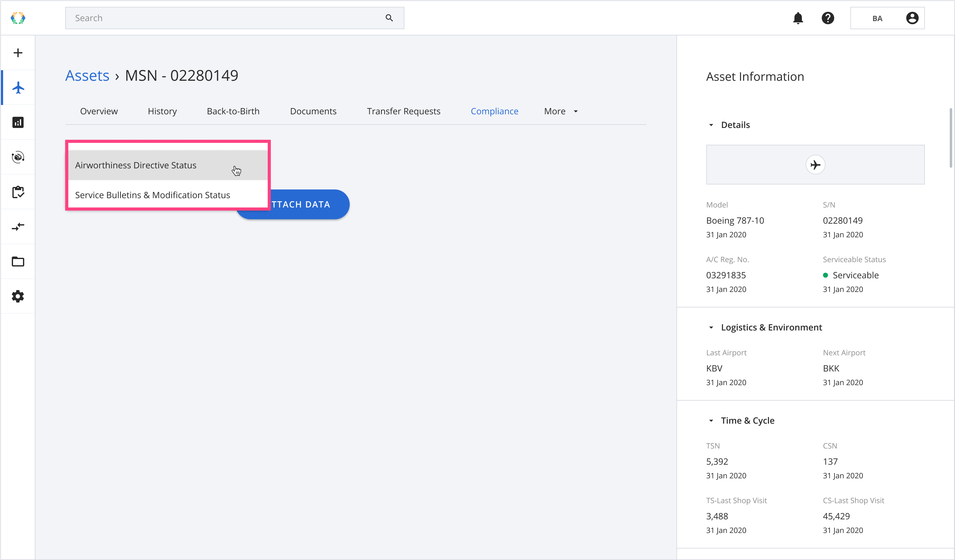Click Last Airport value KBV

(x=714, y=368)
